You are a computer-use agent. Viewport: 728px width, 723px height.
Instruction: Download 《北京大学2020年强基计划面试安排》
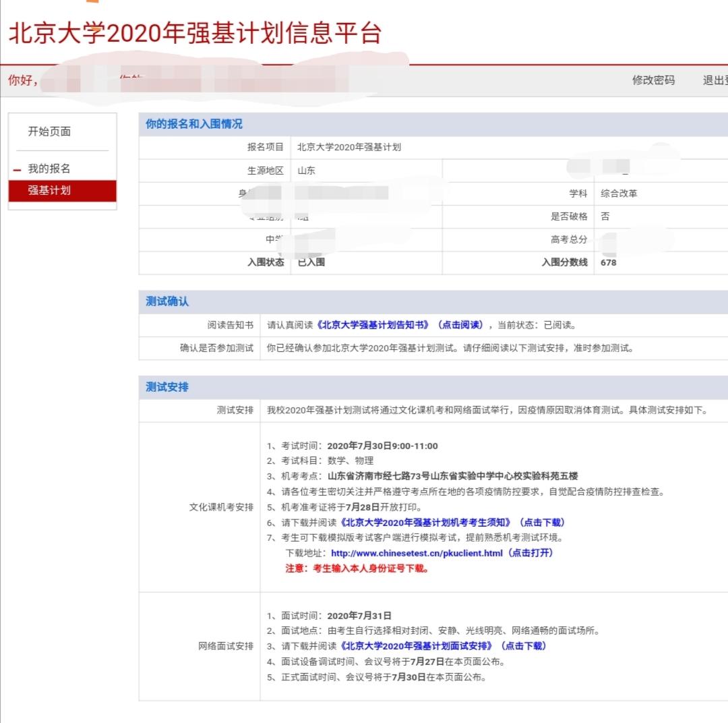(443, 645)
